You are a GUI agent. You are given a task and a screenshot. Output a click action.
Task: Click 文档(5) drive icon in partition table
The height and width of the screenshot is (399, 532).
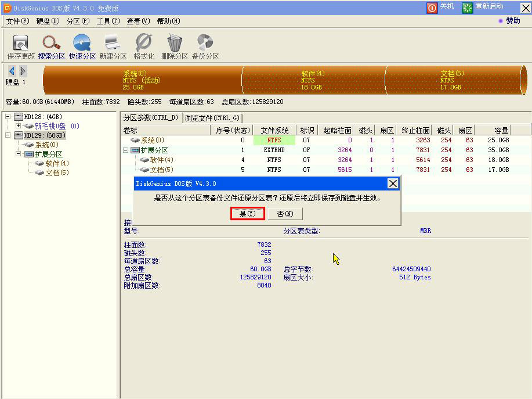(x=144, y=170)
